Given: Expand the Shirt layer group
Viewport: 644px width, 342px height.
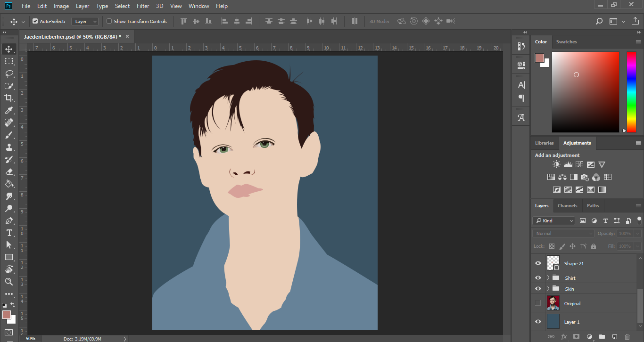Looking at the screenshot, I should 548,278.
